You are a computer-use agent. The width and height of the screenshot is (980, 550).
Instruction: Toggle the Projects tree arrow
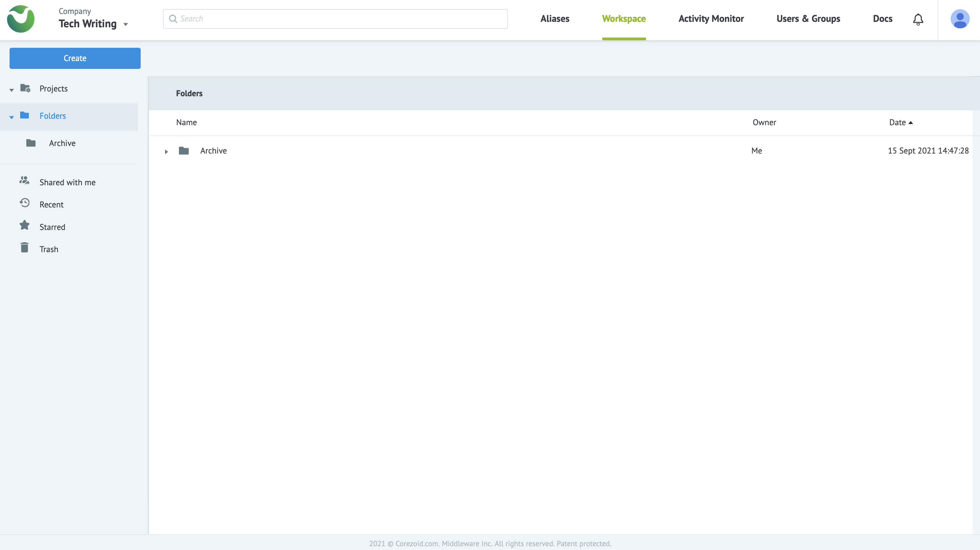tap(12, 90)
